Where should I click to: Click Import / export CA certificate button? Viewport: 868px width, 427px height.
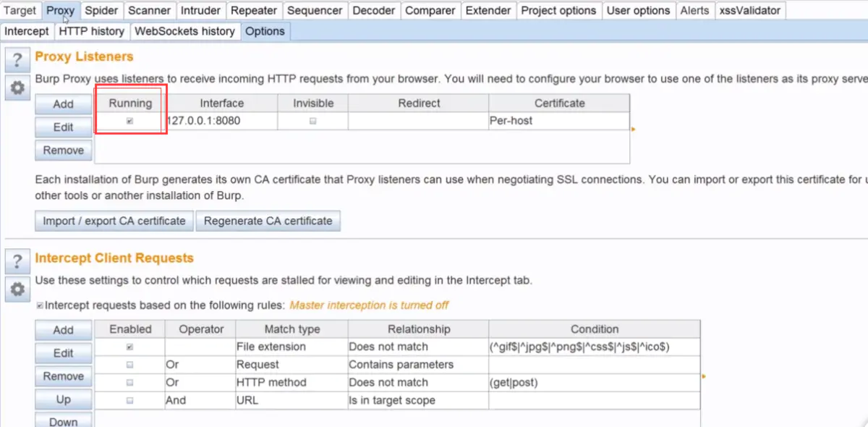pyautogui.click(x=114, y=221)
